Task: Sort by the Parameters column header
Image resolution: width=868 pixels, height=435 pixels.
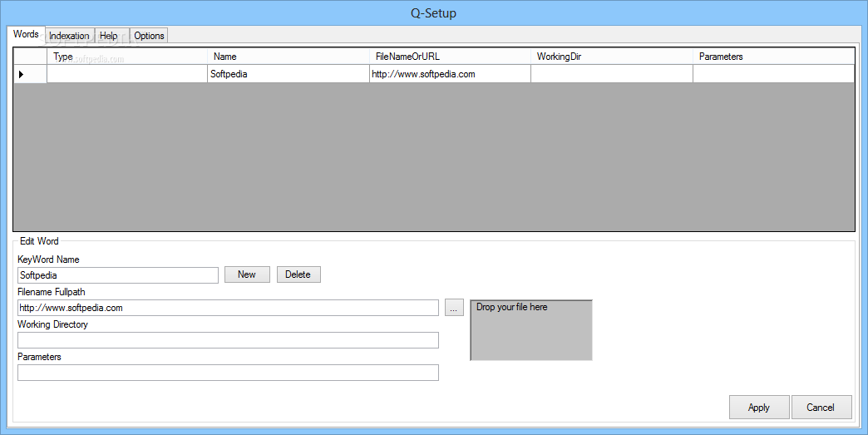Action: point(773,57)
